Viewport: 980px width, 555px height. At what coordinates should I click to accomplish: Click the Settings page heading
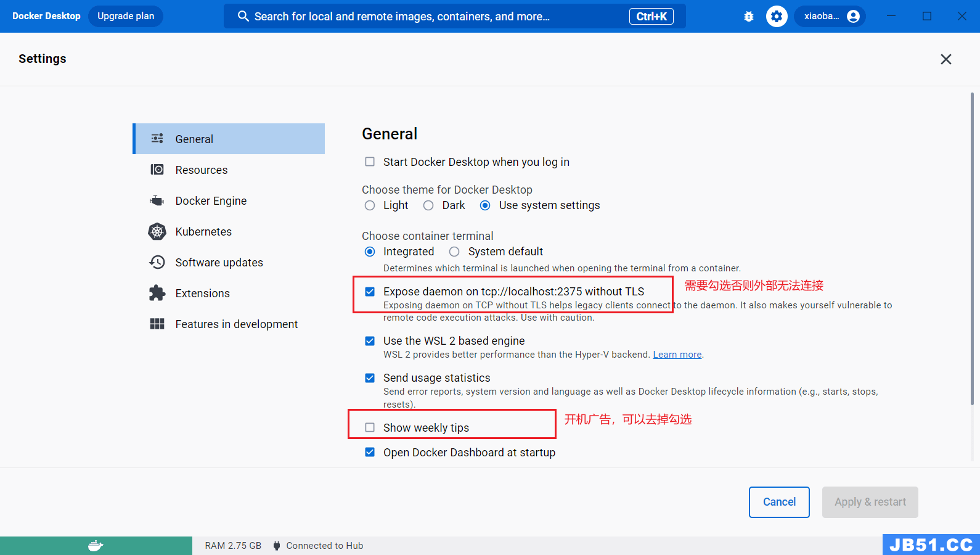[x=43, y=59]
